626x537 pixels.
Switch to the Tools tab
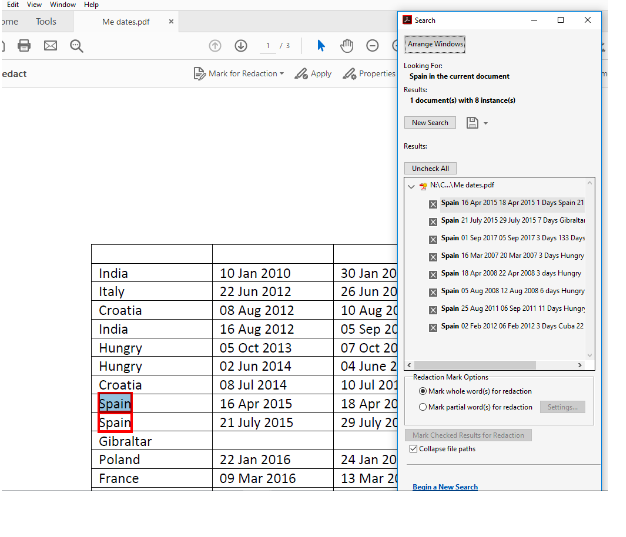46,21
